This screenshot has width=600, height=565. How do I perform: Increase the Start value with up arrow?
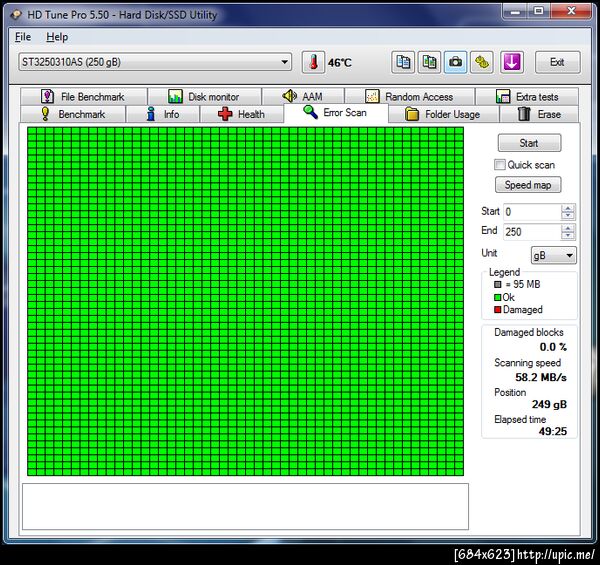pos(568,208)
